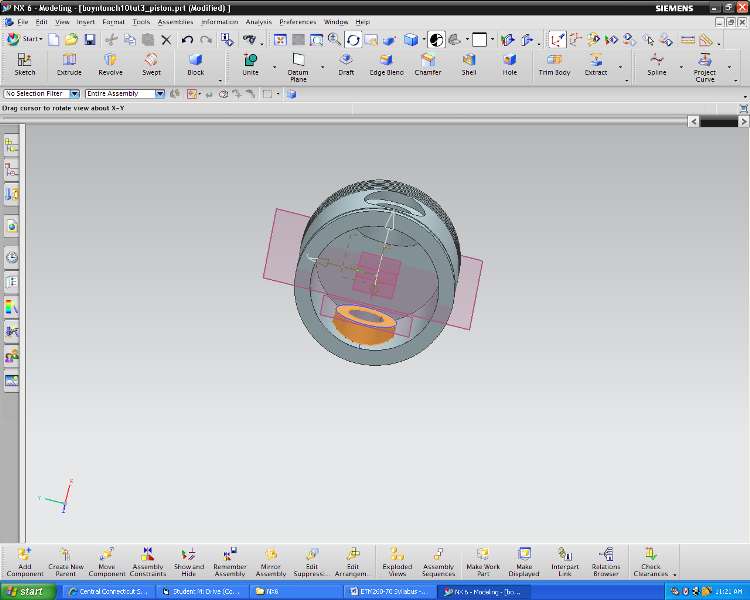Open the Assemblies menu
Screen dimensions: 750x600
[175, 21]
